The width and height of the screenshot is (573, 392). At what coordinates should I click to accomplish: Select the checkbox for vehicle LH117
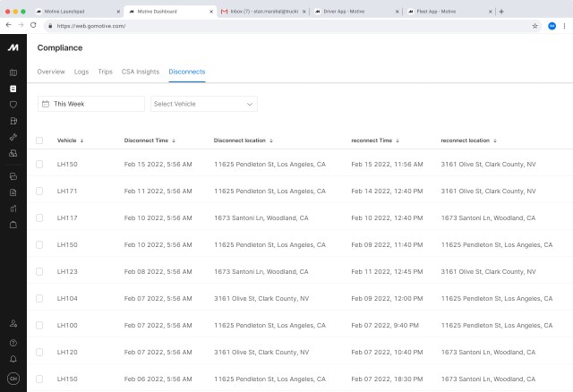point(39,217)
